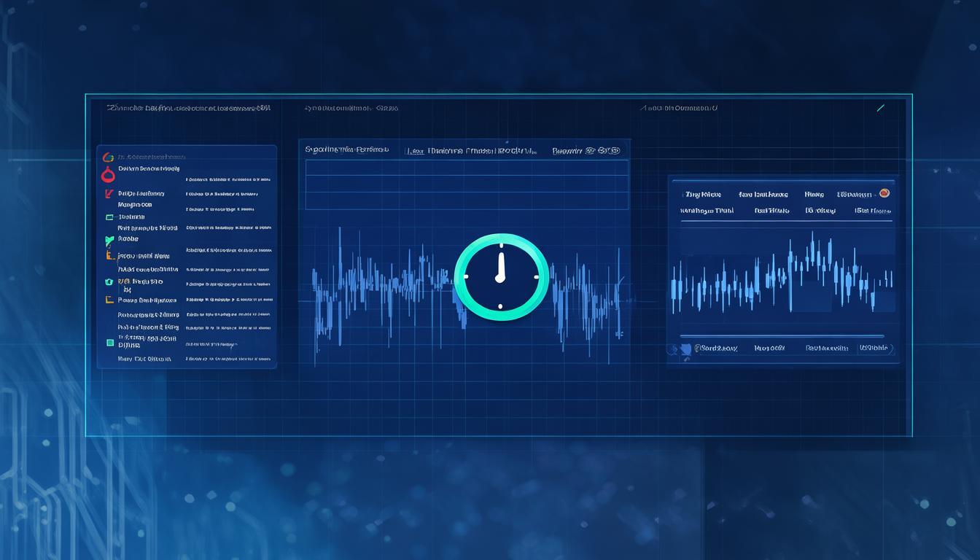Screen dimensions: 980x560
Task: Click the red round icon in right panel header
Action: [884, 193]
